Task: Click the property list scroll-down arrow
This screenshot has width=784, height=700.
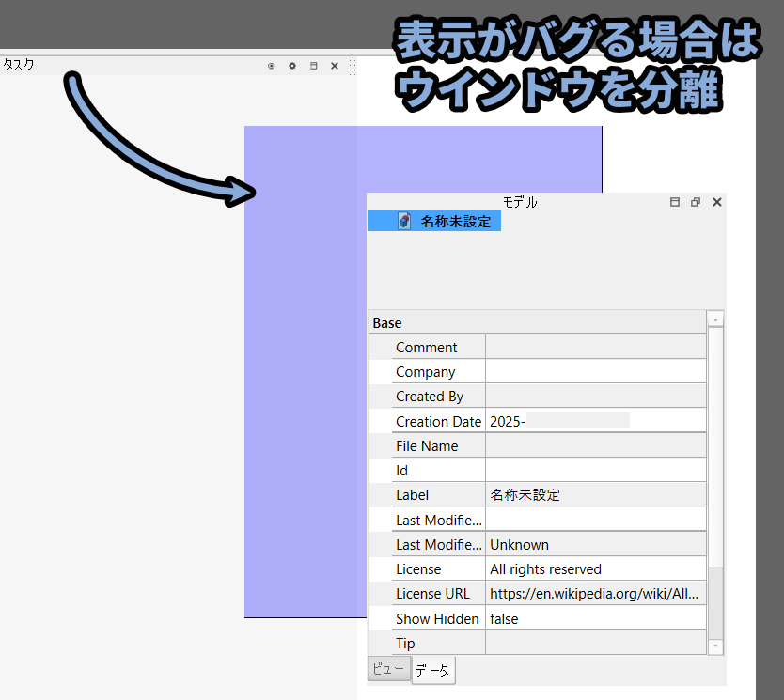Action: (x=715, y=646)
